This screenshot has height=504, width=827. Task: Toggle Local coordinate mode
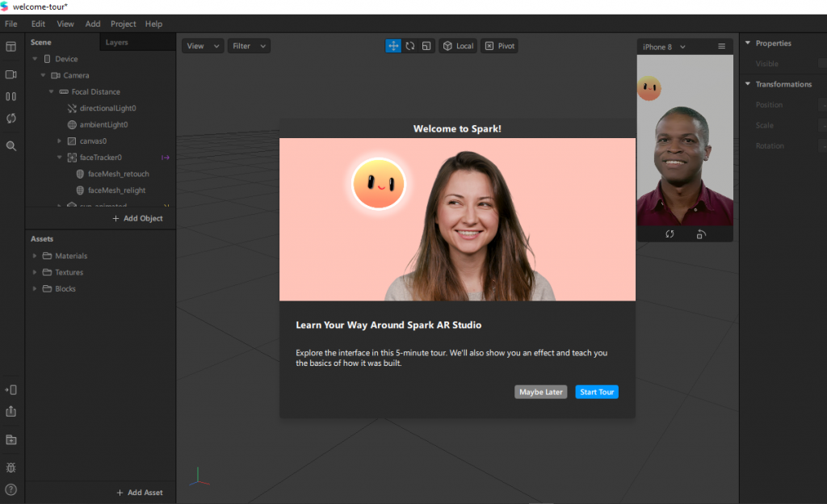458,46
